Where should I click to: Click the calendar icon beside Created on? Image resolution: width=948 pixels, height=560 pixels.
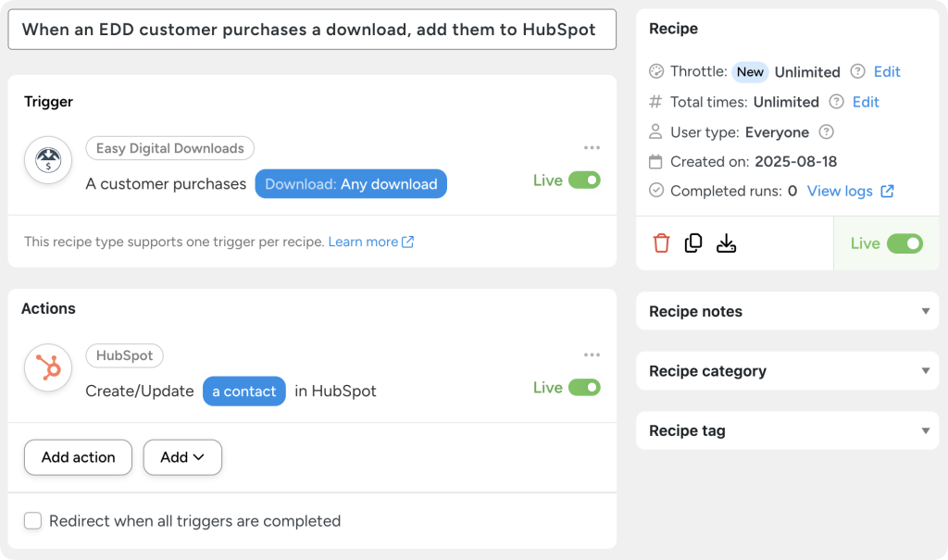pyautogui.click(x=655, y=161)
